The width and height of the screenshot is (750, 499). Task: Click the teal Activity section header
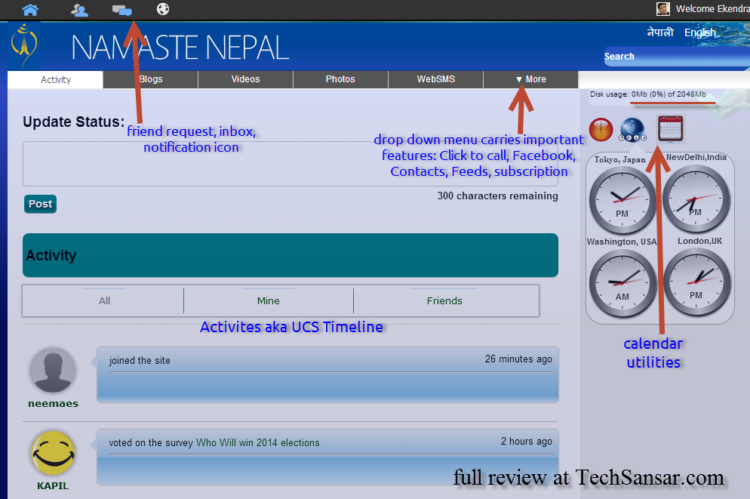click(290, 255)
